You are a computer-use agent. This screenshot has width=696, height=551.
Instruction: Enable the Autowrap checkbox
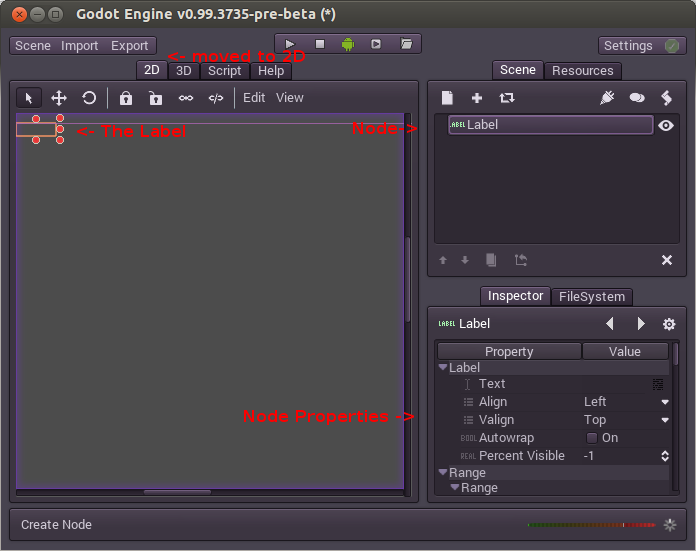click(592, 438)
